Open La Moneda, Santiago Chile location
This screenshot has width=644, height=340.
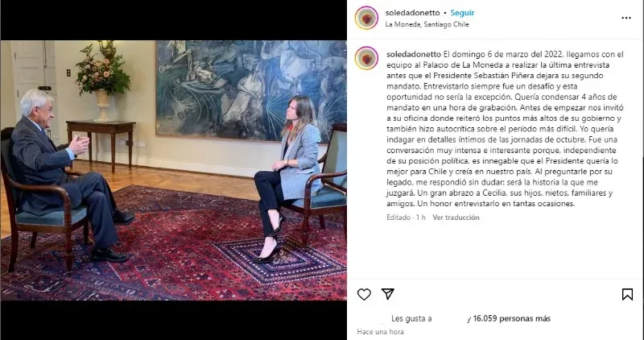427,24
